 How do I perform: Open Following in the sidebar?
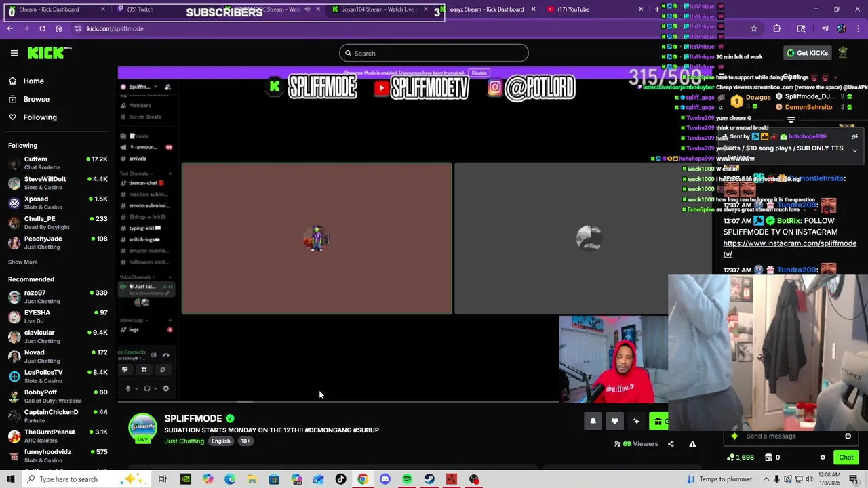click(40, 117)
